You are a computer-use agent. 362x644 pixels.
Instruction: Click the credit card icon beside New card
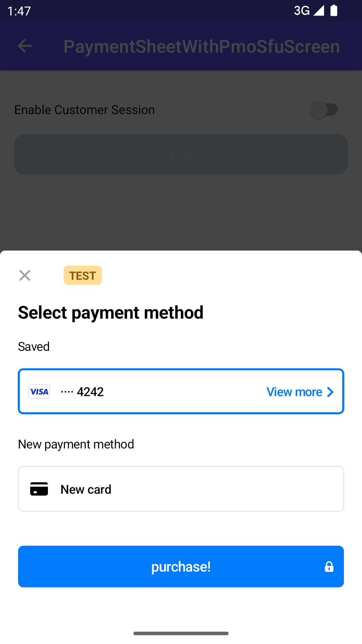[39, 489]
